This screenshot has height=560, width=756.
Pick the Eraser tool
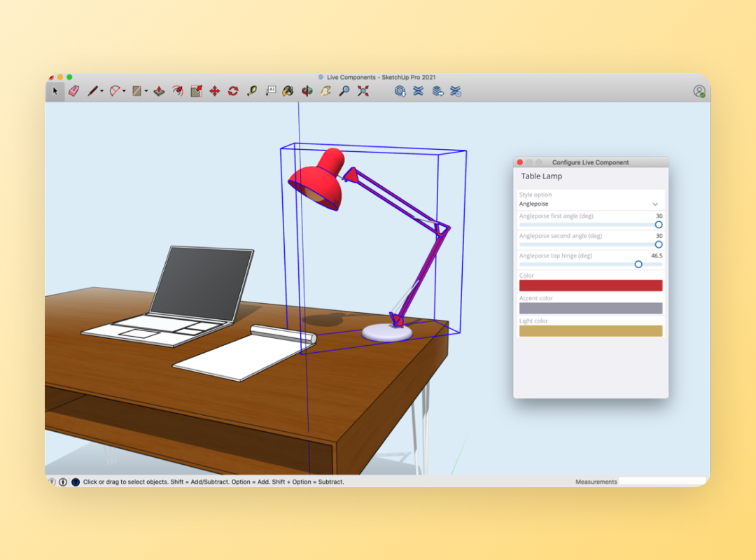pos(73,91)
